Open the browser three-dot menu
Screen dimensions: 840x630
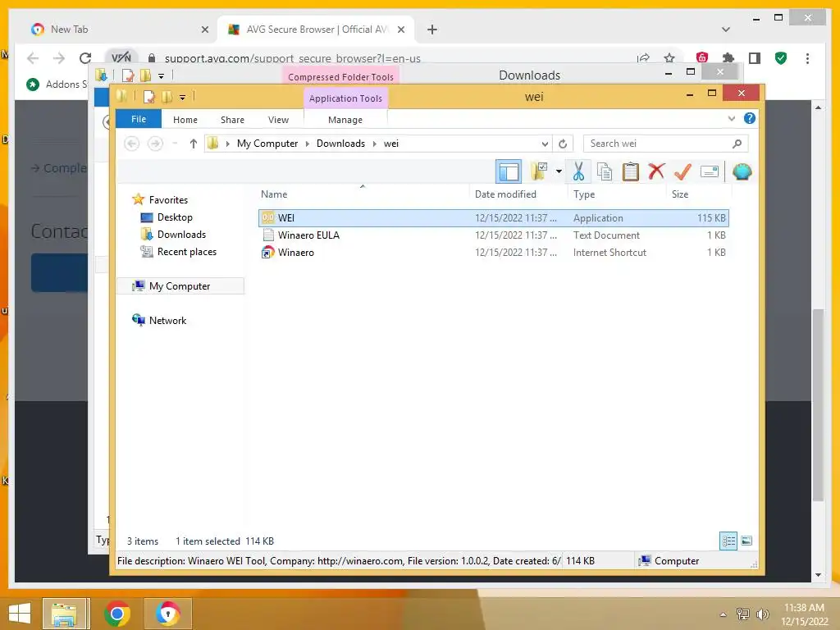[807, 58]
